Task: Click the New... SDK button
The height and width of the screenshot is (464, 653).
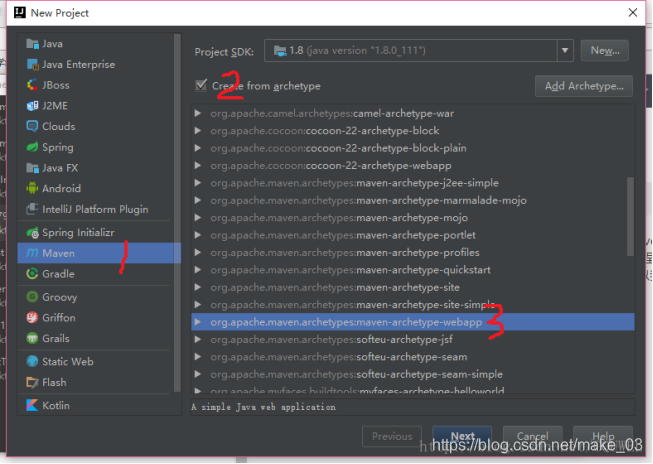Action: tap(605, 51)
